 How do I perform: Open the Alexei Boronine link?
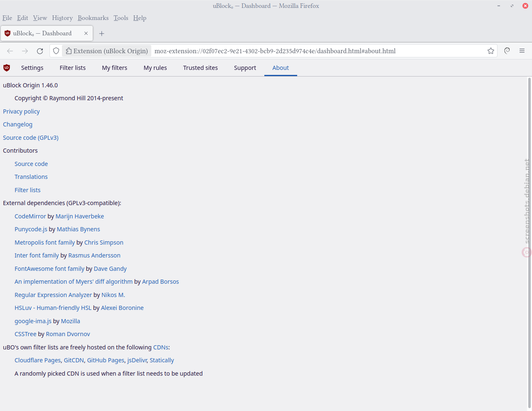(122, 308)
